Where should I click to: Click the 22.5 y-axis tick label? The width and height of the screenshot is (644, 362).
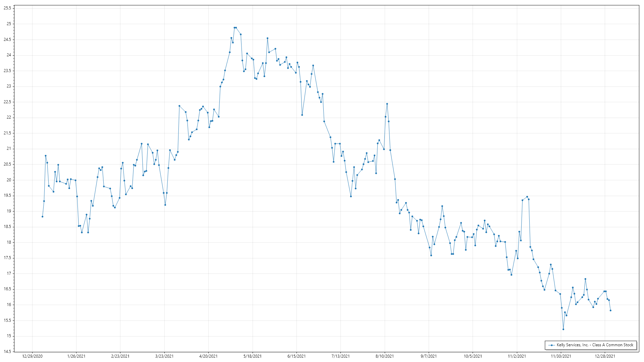(x=7, y=102)
